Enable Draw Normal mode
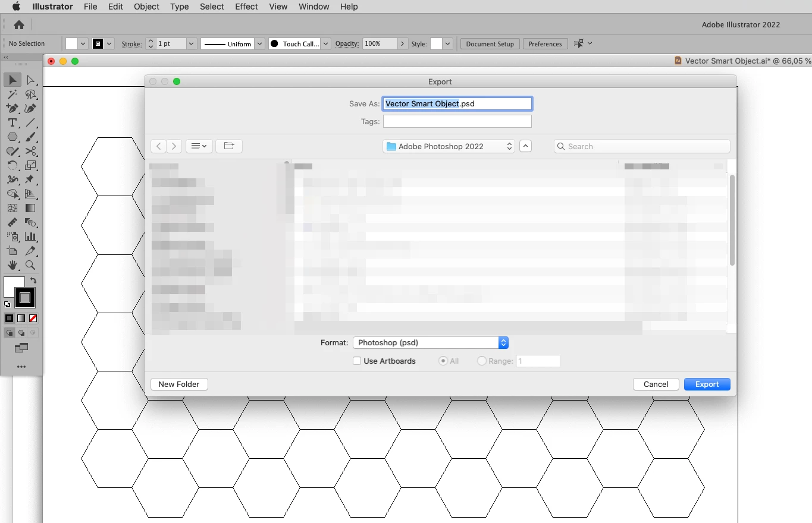 [10, 333]
